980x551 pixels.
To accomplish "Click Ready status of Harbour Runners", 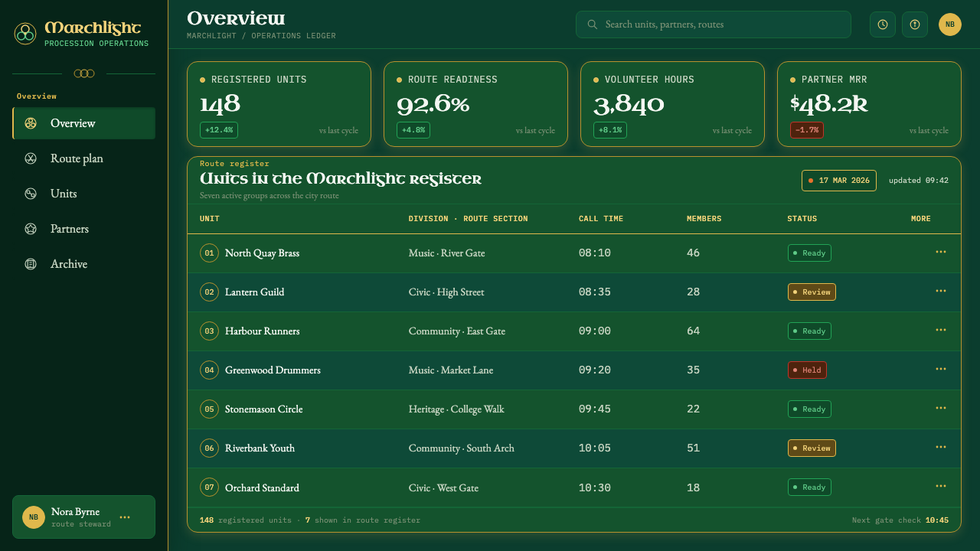I will pyautogui.click(x=809, y=331).
